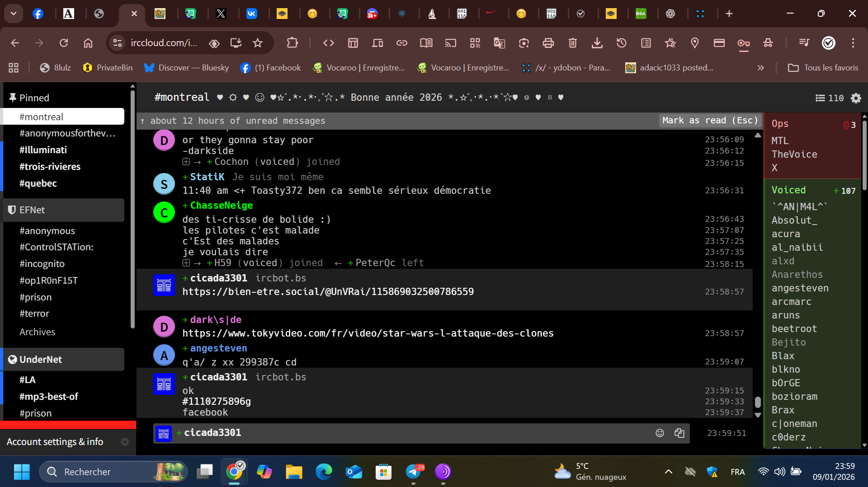
Task: Click the browser address bar
Action: tap(164, 43)
